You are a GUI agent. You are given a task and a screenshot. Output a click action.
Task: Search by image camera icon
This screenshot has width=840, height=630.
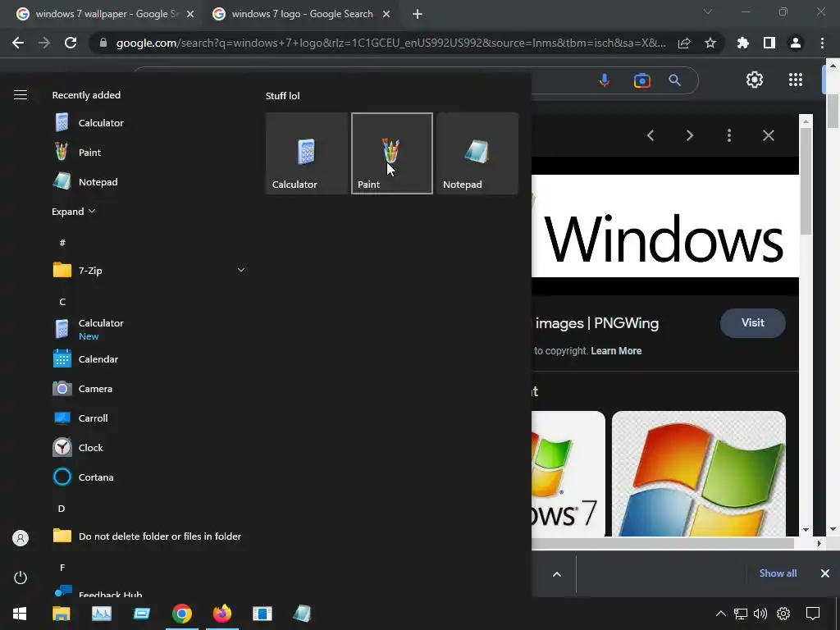pos(641,80)
